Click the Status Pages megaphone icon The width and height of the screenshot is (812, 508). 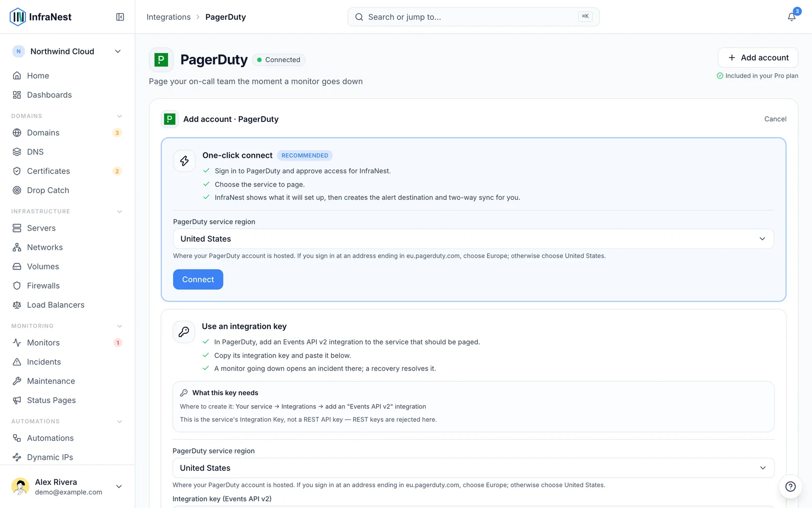(x=17, y=401)
